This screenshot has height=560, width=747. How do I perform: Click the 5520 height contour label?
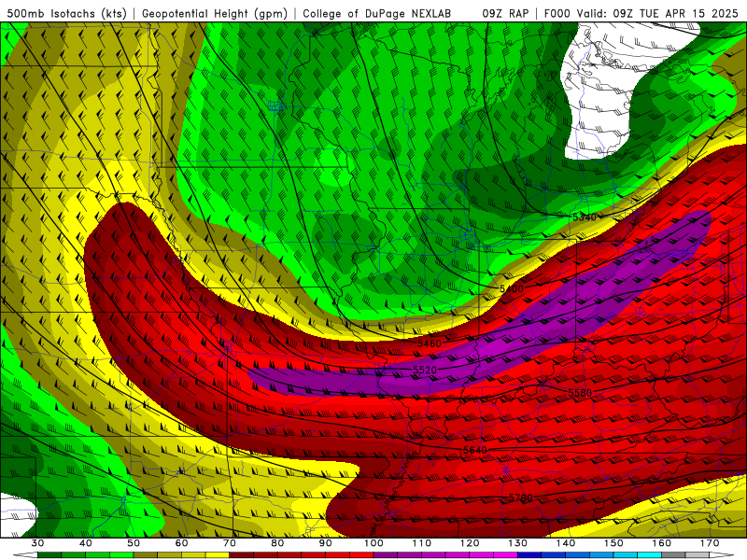pyautogui.click(x=425, y=370)
